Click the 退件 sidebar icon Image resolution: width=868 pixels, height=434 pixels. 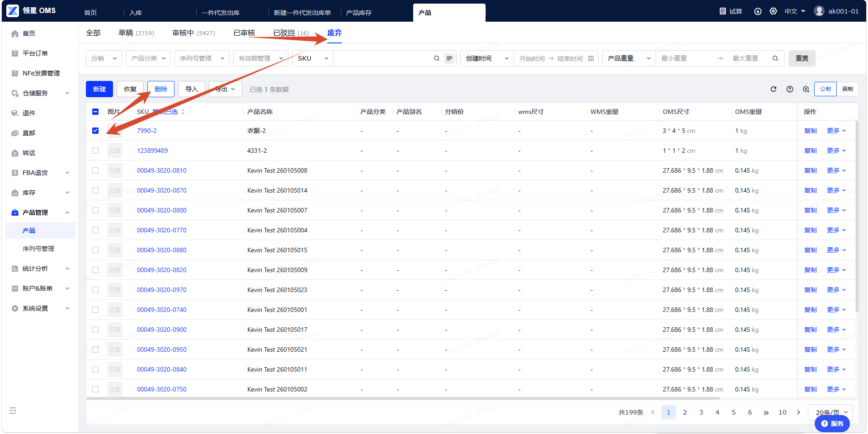click(15, 113)
